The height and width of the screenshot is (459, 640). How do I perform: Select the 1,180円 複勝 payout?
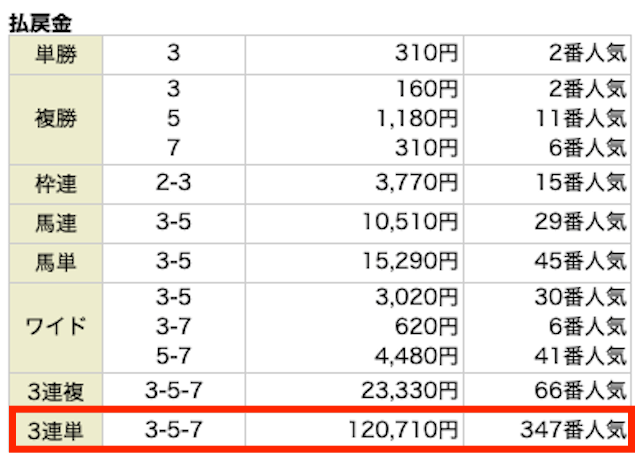coord(416,119)
